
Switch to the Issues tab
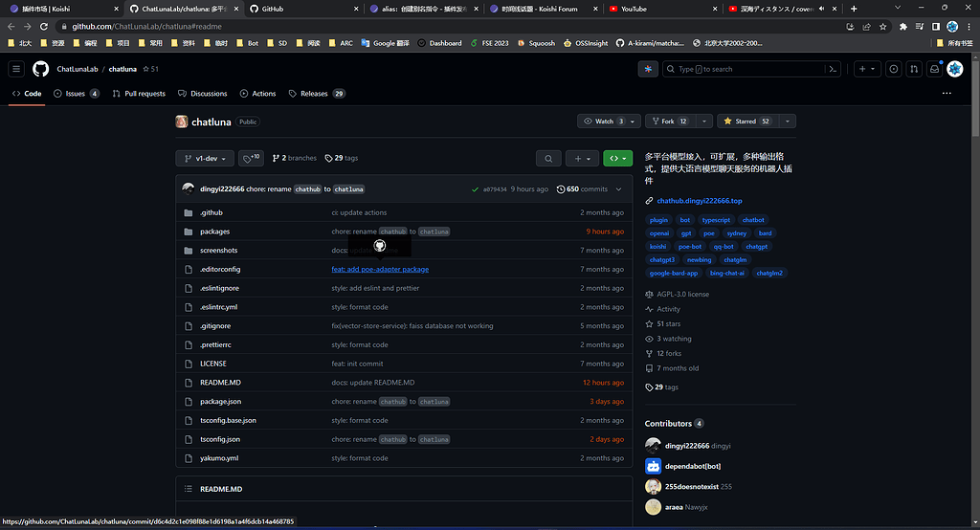pos(77,94)
